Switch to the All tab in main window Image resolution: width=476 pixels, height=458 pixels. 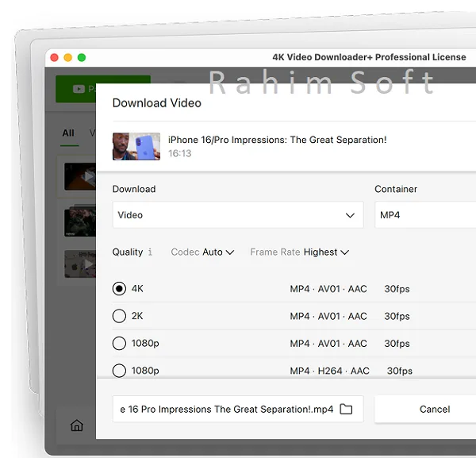click(x=68, y=133)
